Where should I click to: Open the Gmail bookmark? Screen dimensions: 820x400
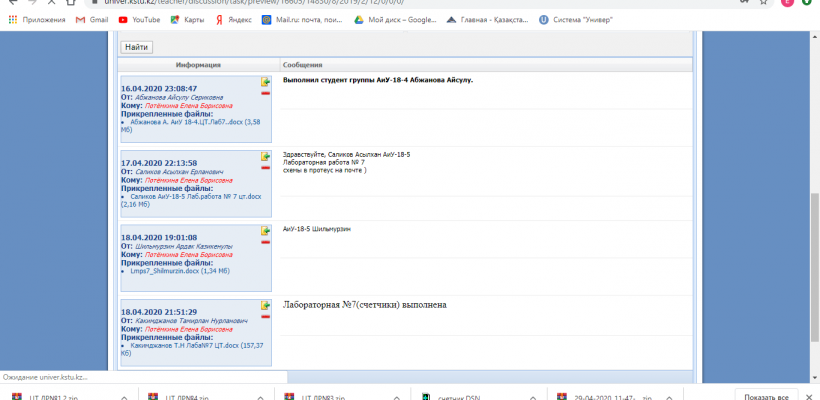92,20
